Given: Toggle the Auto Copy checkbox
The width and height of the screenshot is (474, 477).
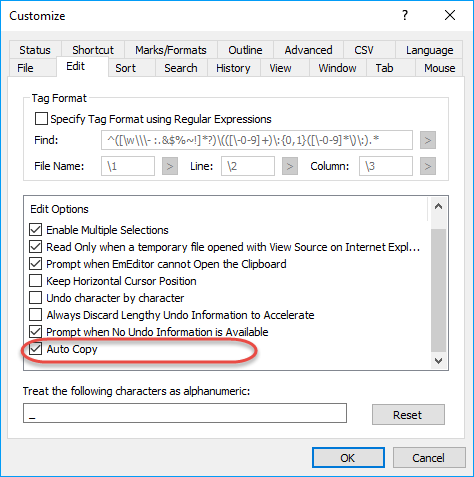Looking at the screenshot, I should coord(35,349).
